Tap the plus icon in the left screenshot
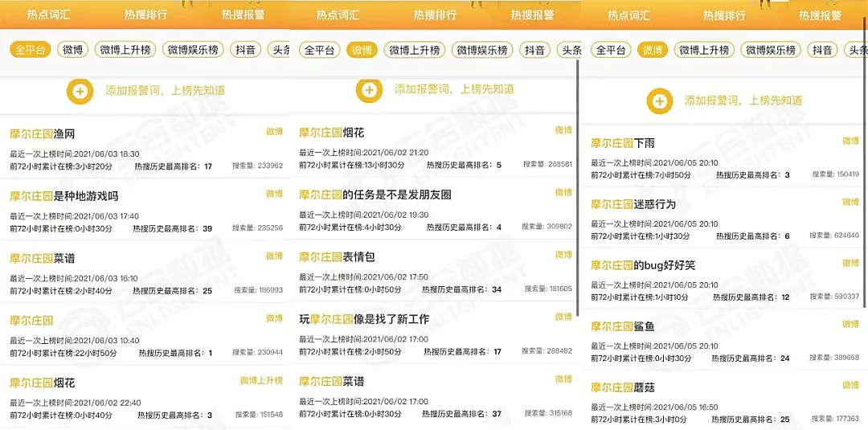This screenshot has height=430, width=868. coord(80,91)
